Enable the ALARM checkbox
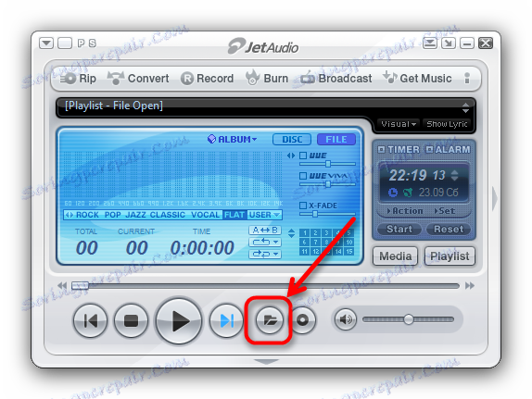The image size is (532, 399). coord(429,149)
